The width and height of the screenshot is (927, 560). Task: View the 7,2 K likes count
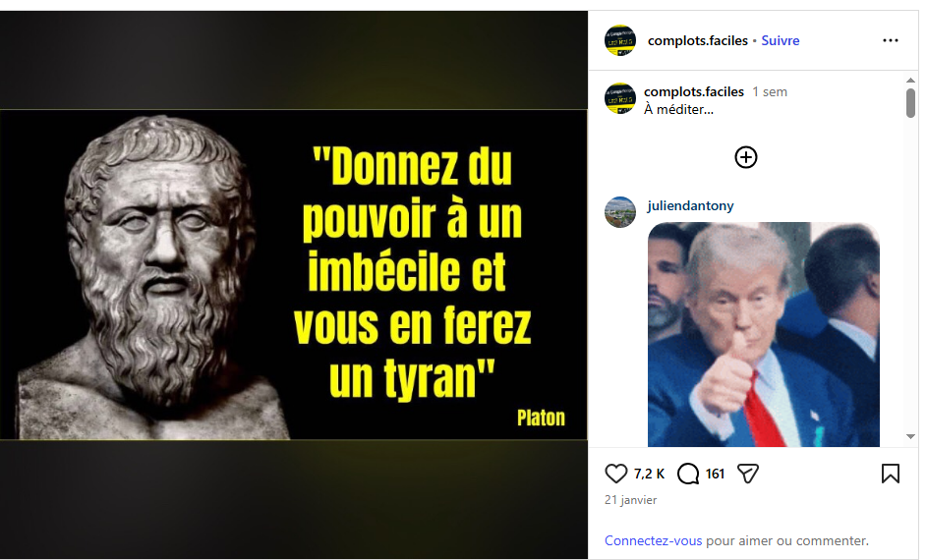[x=650, y=474]
